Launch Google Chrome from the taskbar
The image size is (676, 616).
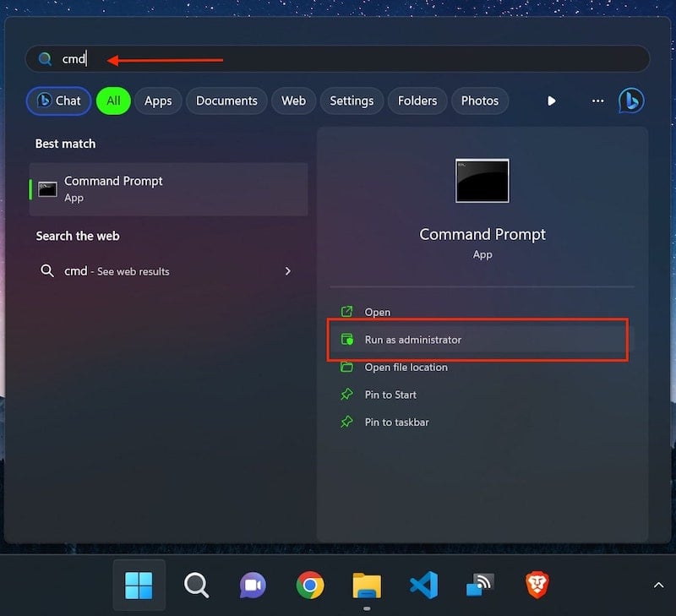point(310,585)
